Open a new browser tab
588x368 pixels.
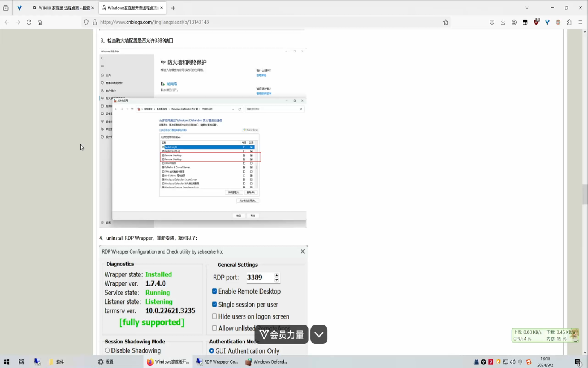(x=173, y=8)
